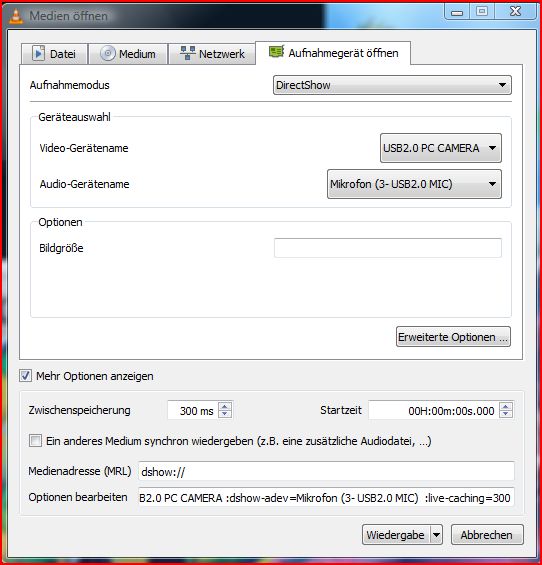Open the Wiedergabe button dropdown arrow
This screenshot has height=565, width=542.
click(x=436, y=535)
